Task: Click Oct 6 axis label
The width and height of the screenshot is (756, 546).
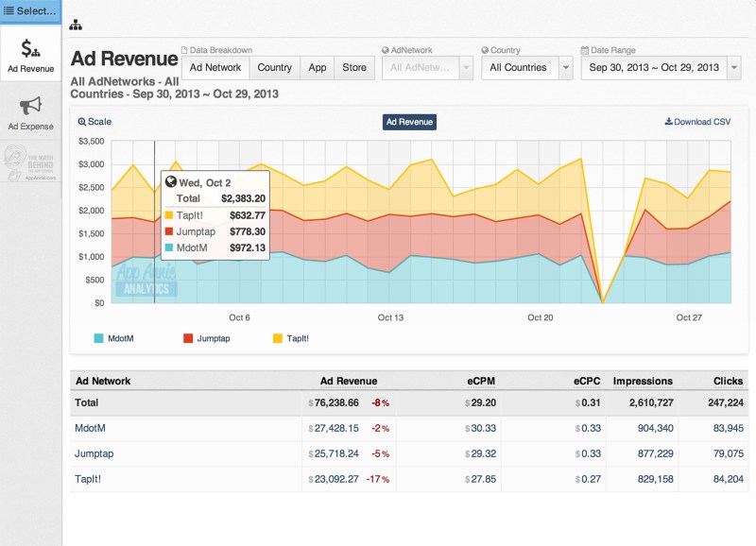Action: pyautogui.click(x=239, y=317)
